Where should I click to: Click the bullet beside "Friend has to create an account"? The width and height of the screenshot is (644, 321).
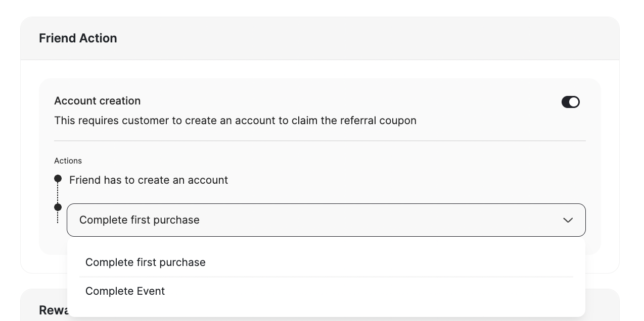point(58,179)
